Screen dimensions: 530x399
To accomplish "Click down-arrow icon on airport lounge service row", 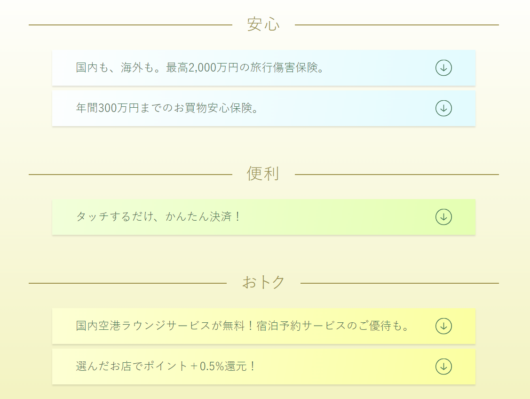I will 443,326.
